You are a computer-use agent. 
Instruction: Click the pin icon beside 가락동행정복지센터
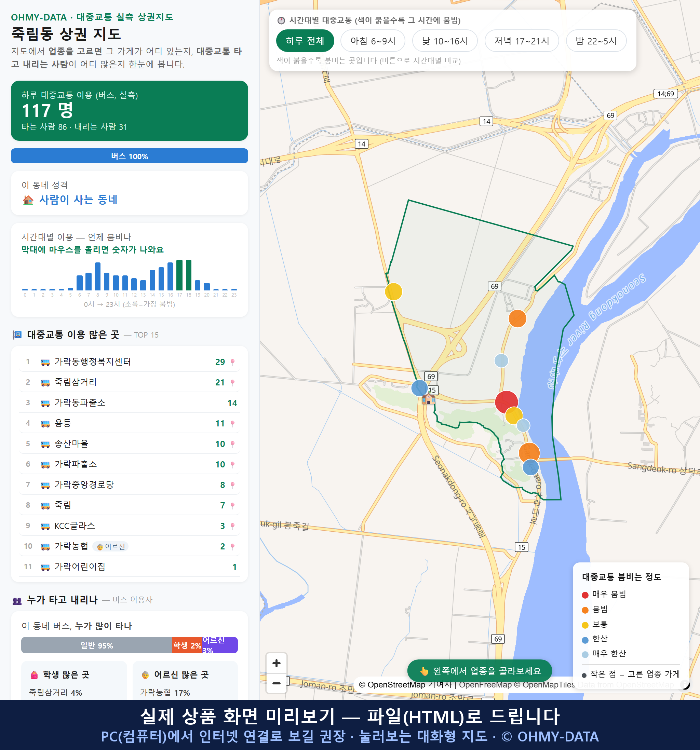232,362
